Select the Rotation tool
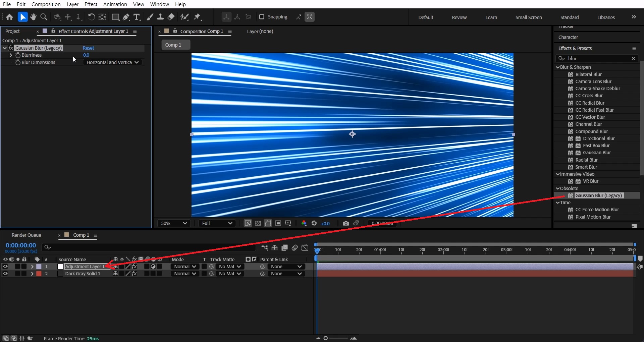Image resolution: width=644 pixels, height=342 pixels. 91,17
